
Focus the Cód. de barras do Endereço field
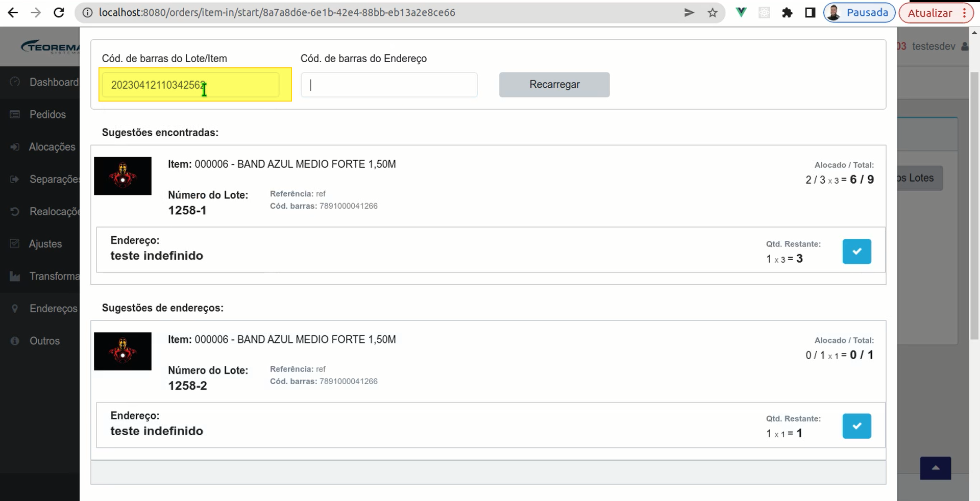[389, 85]
